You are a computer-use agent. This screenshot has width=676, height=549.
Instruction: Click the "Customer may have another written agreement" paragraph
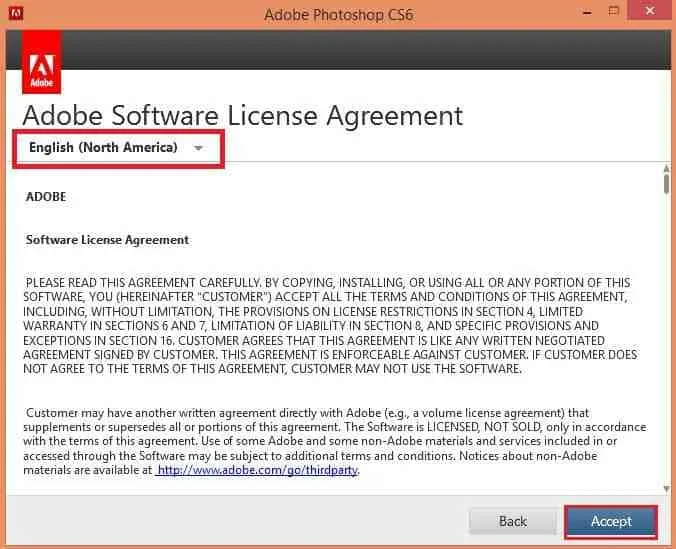click(x=335, y=442)
